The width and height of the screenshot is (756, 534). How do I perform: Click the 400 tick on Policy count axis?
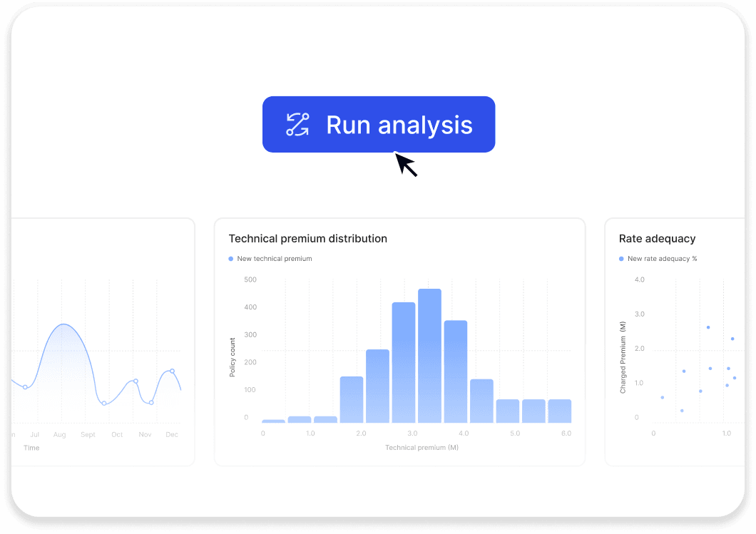click(x=250, y=307)
